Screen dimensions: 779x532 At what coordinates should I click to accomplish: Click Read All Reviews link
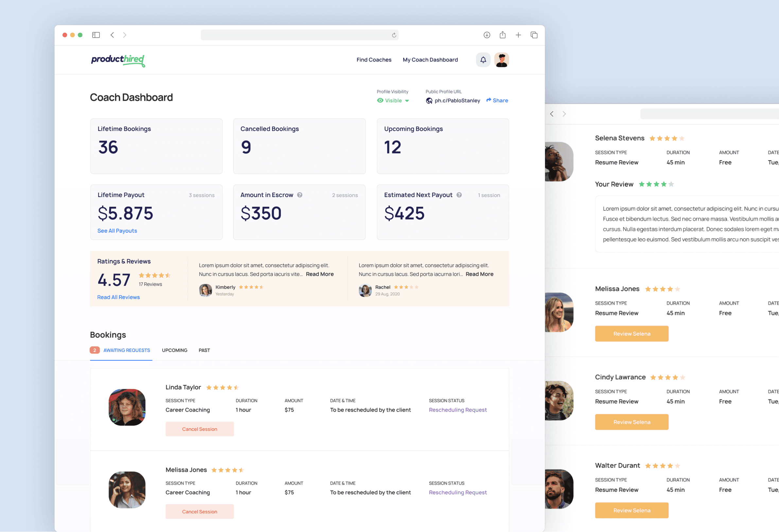point(118,297)
